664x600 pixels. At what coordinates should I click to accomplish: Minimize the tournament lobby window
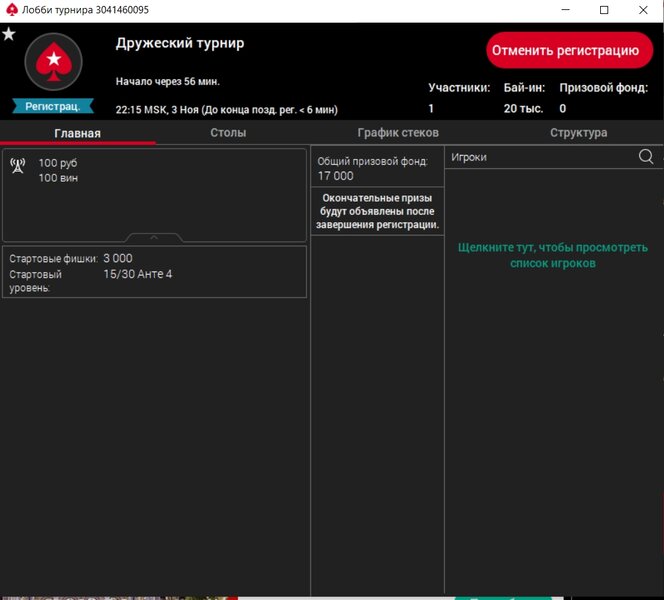[x=558, y=10]
